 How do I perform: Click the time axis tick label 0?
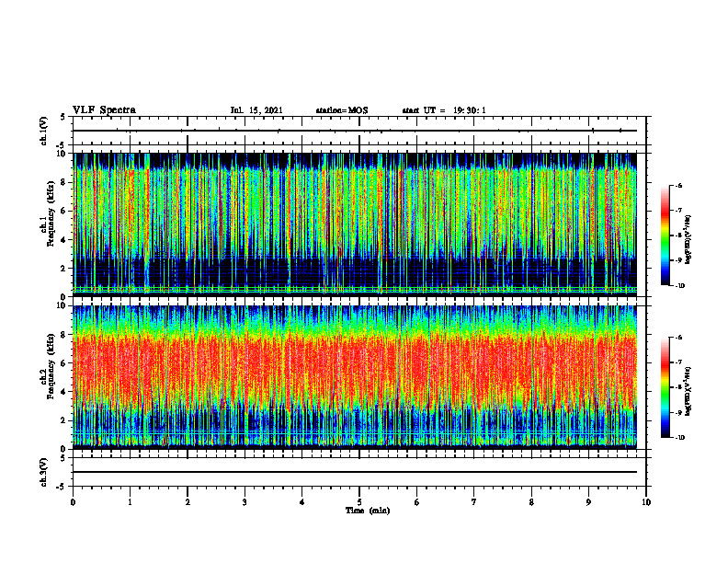73,502
